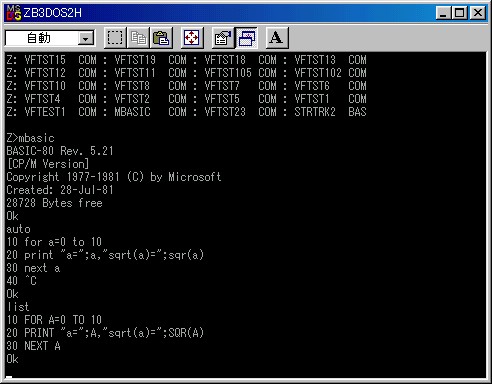
Task: Toggle the Background window icon
Action: (246, 38)
